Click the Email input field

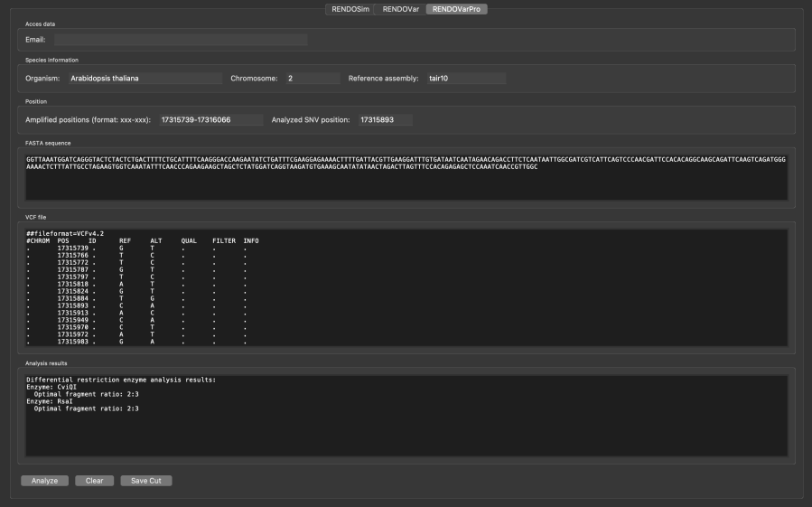(181, 40)
